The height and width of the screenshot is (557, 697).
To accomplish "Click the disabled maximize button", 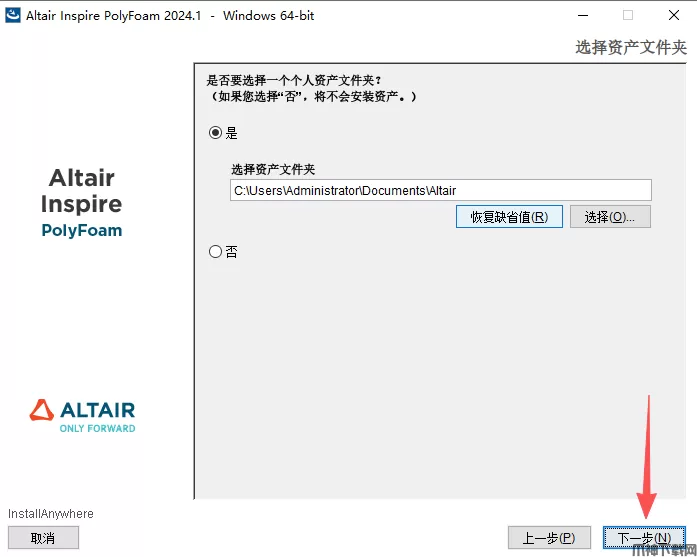I will 628,15.
